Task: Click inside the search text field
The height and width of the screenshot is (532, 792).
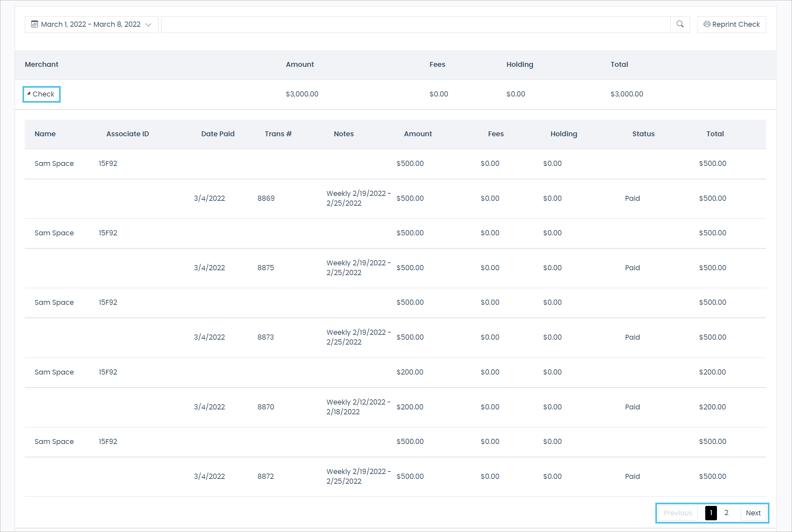Action: click(x=415, y=24)
